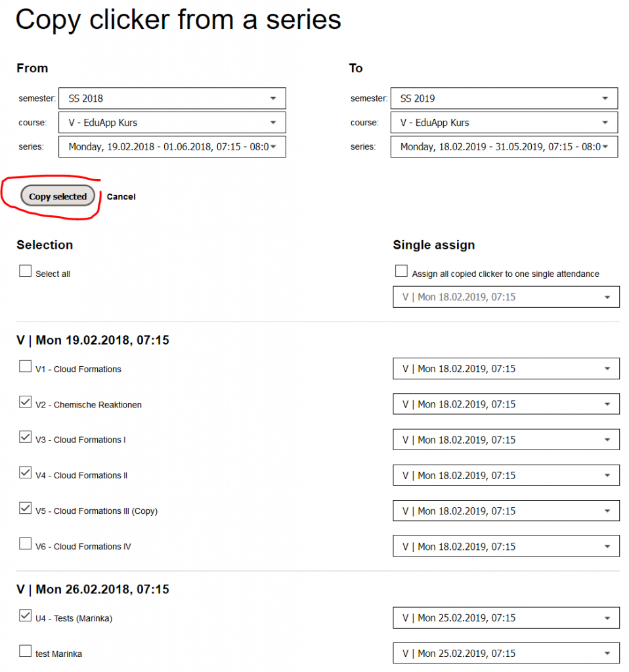Open target date dropdown for U4 Tests
Screen dimensions: 629x672
click(506, 618)
